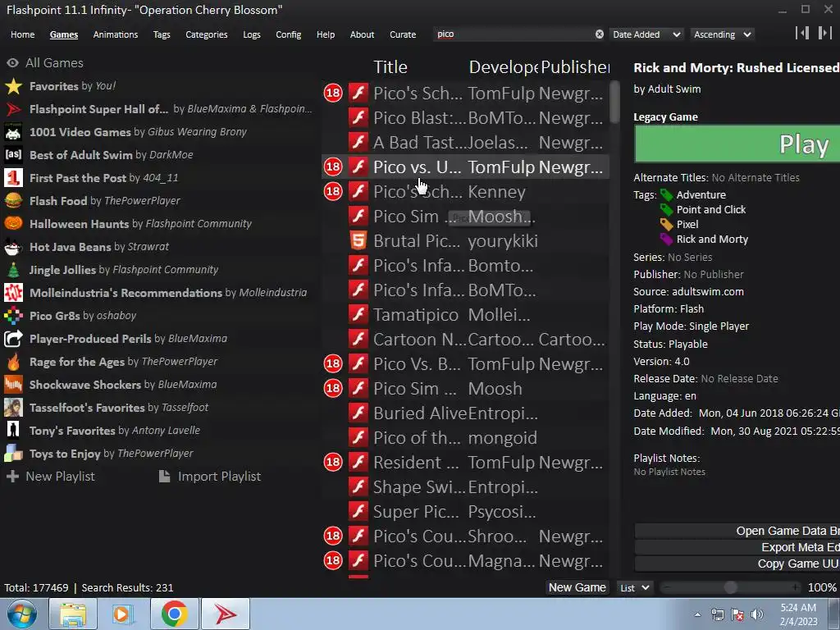Screen dimensions: 840x630
Task: Open File Explorer from the taskbar
Action: click(72, 614)
